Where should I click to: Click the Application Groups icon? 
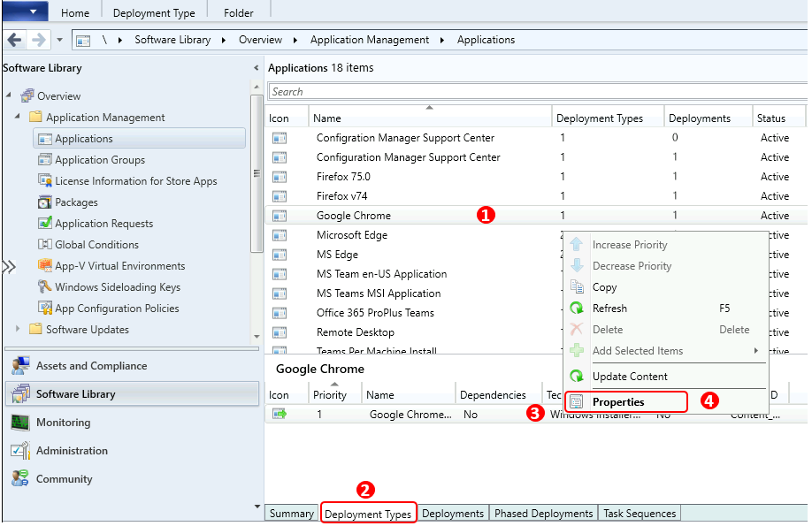[x=45, y=159]
